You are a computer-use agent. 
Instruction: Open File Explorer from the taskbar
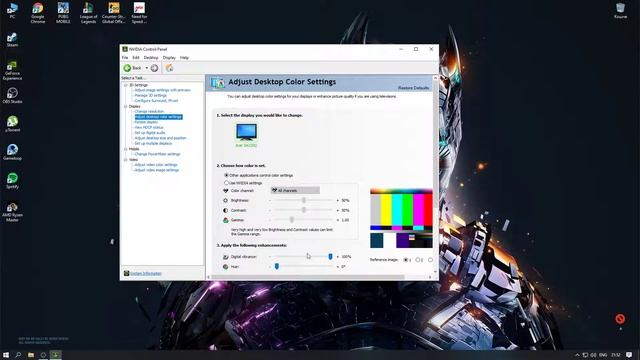[31, 355]
